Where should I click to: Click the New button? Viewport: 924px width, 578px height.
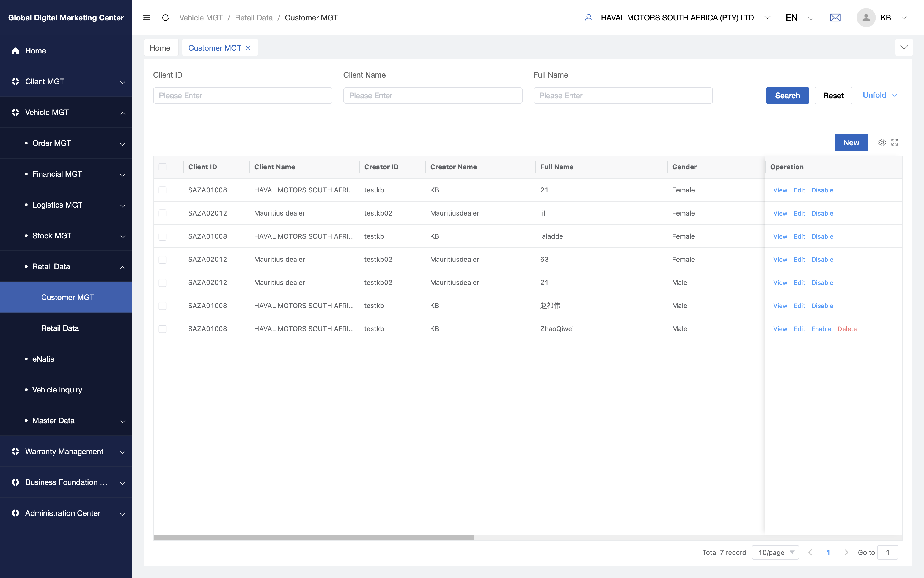click(851, 143)
